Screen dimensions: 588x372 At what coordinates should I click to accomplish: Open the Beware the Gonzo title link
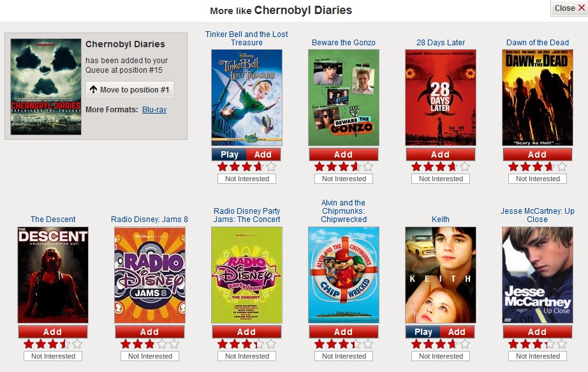[x=344, y=42]
